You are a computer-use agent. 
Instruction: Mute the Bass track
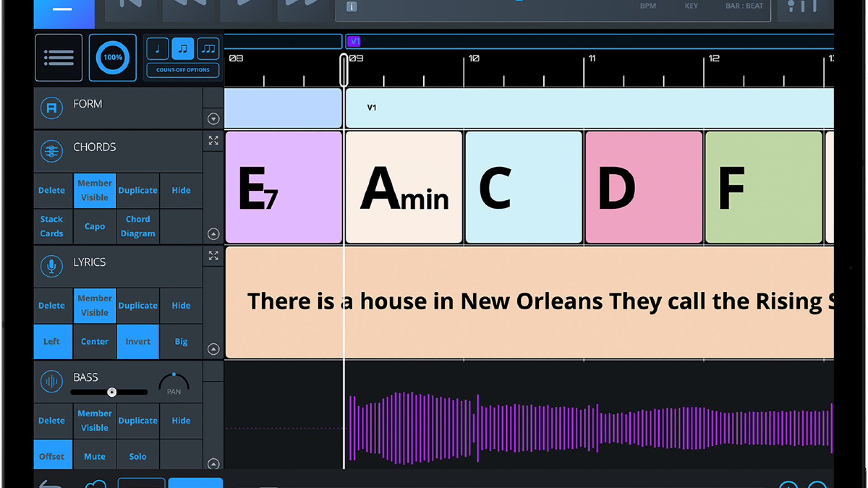click(x=94, y=456)
